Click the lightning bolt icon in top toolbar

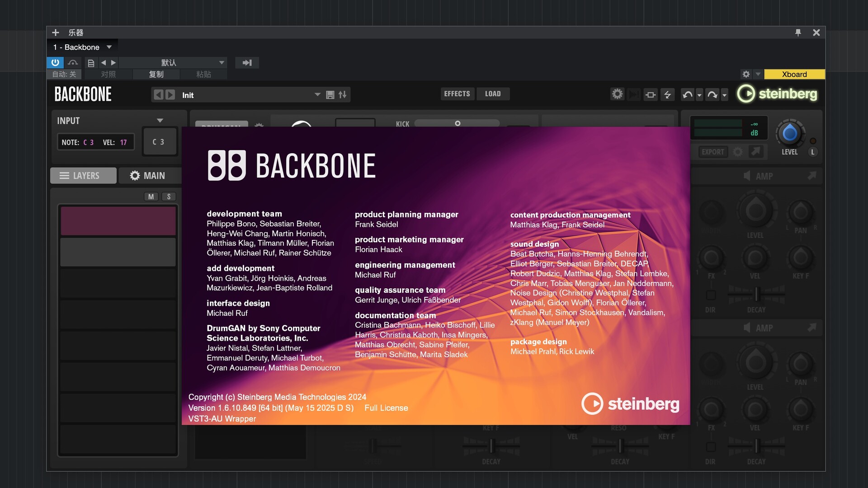(667, 94)
